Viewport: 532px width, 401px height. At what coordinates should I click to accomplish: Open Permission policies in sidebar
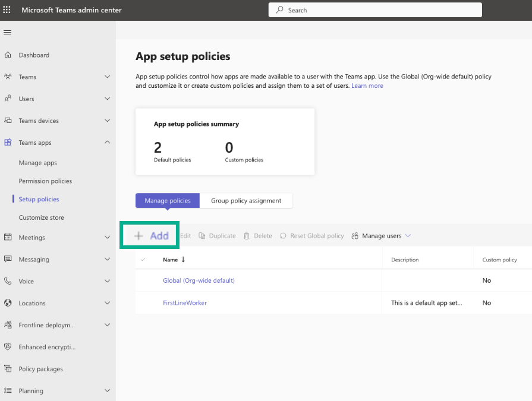[45, 181]
